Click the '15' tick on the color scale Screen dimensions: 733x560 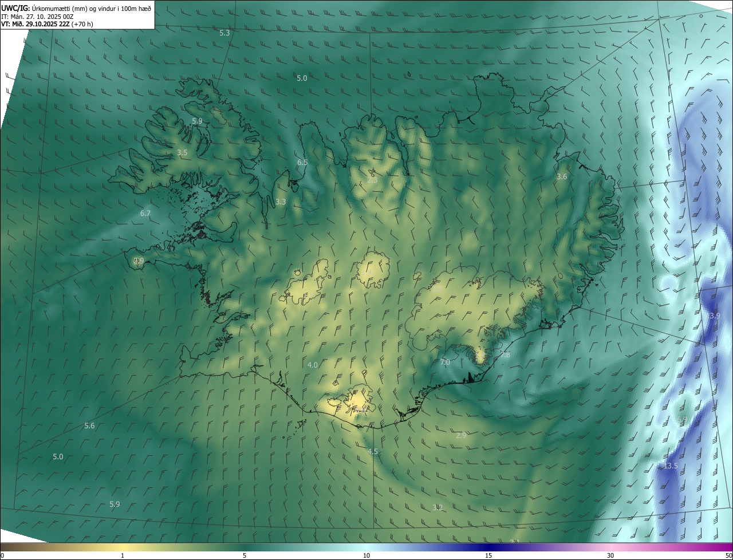point(488,556)
